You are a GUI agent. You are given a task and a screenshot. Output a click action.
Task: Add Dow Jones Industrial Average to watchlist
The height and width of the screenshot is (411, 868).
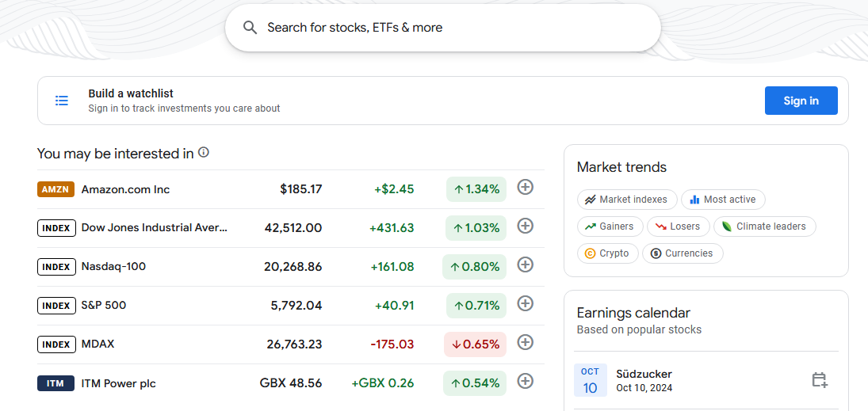[x=525, y=226]
